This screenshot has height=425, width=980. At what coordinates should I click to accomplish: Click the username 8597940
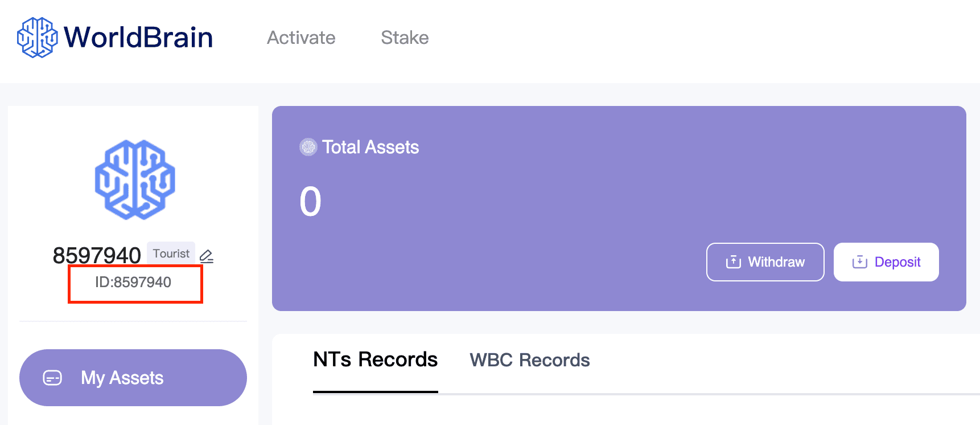pos(97,255)
